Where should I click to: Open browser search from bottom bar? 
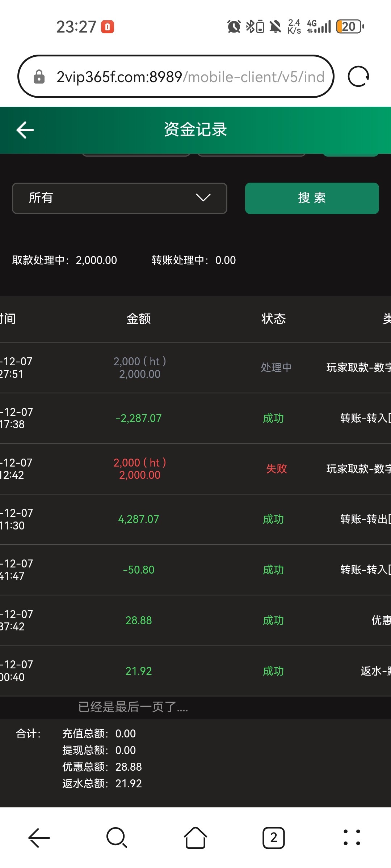[117, 838]
